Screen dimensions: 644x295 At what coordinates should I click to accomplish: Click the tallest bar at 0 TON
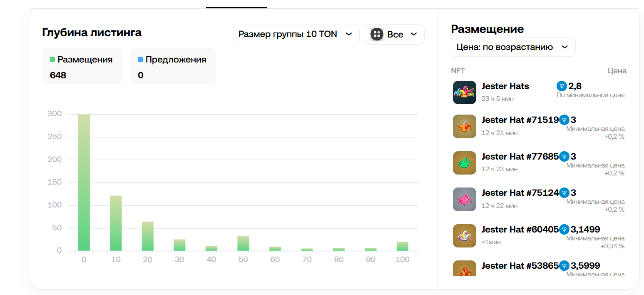pyautogui.click(x=84, y=182)
